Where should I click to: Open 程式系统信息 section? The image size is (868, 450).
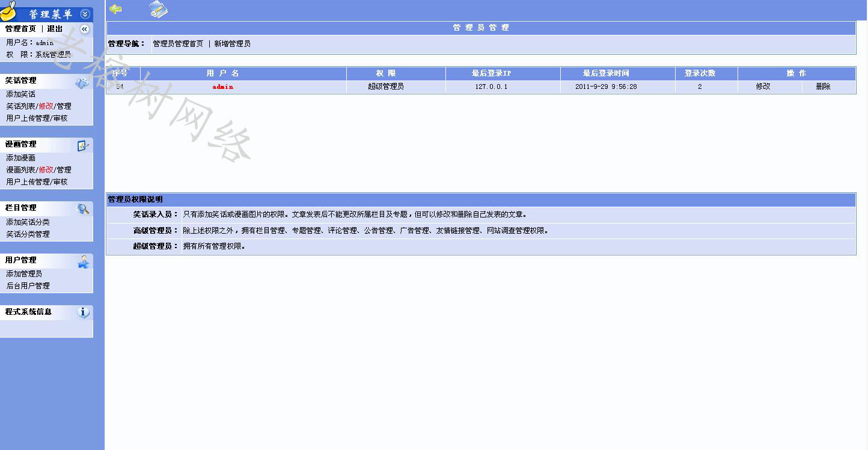click(x=29, y=312)
